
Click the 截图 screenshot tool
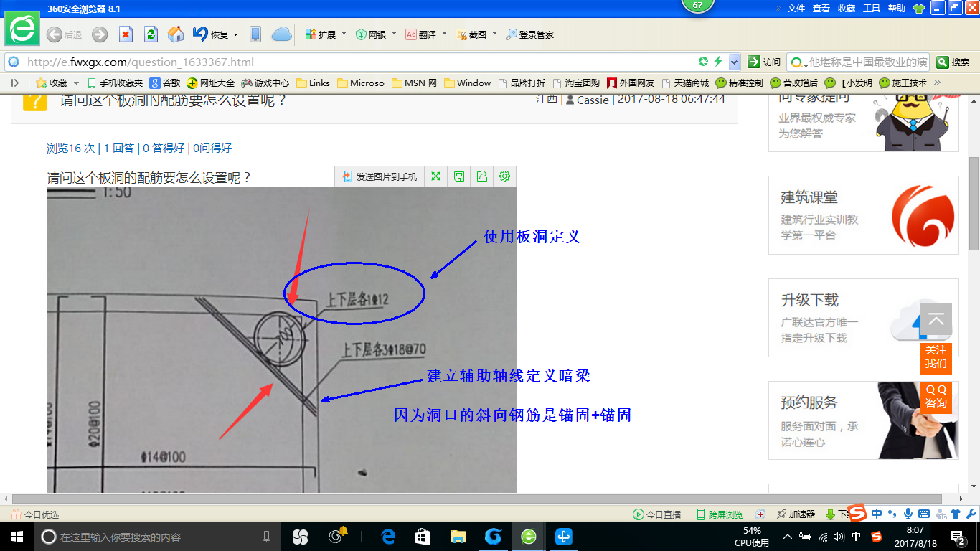click(x=471, y=34)
